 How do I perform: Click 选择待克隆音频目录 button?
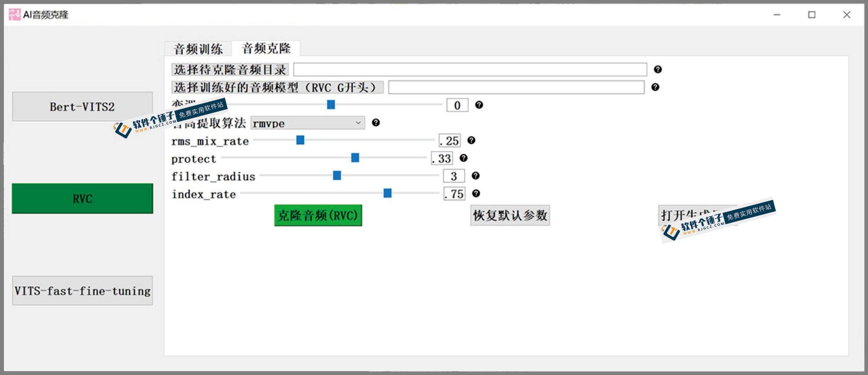230,70
